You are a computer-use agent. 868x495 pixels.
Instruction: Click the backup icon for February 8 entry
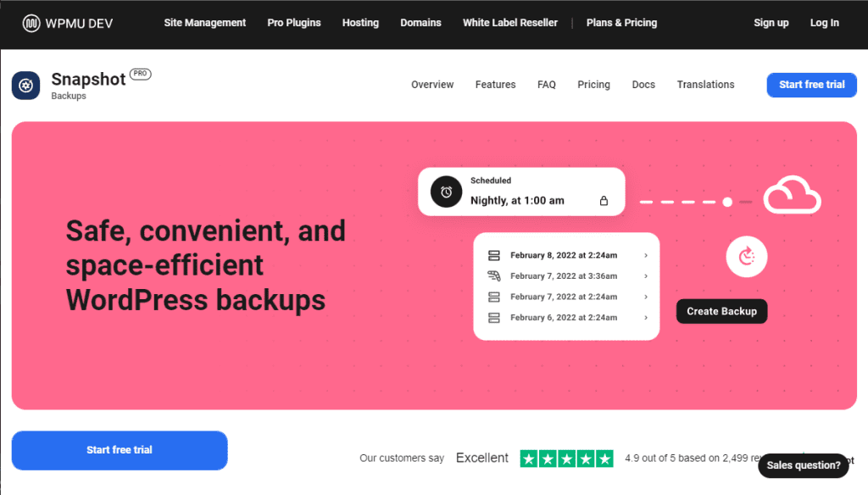click(494, 255)
